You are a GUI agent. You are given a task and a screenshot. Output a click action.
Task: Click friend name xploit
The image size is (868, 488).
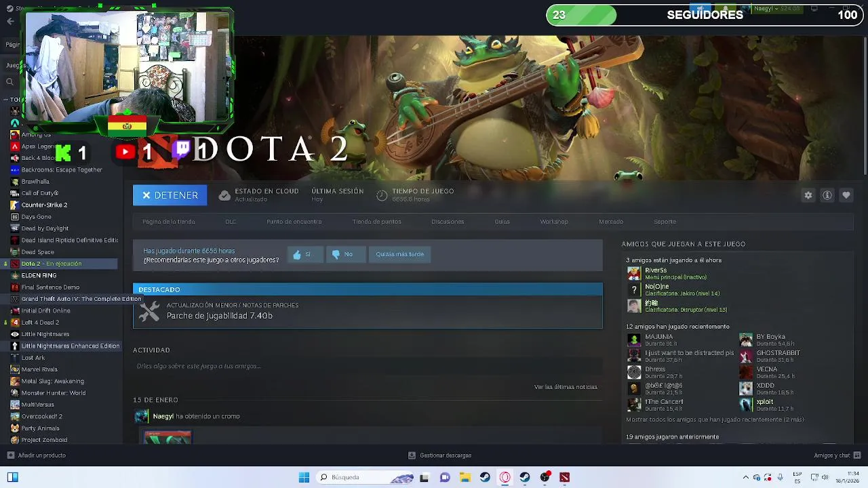pyautogui.click(x=765, y=402)
